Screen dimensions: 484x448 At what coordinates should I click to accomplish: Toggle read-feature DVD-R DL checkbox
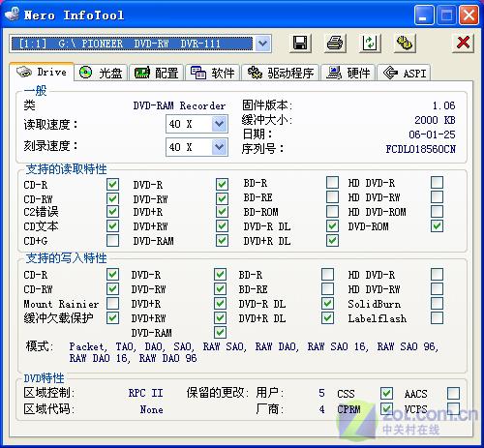coord(332,226)
